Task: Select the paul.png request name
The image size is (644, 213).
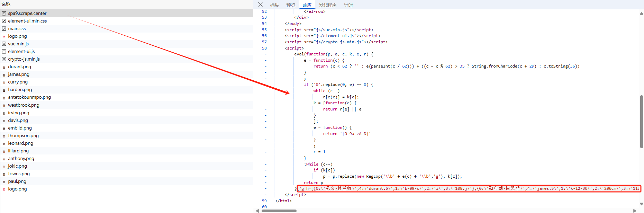Action: (17, 181)
